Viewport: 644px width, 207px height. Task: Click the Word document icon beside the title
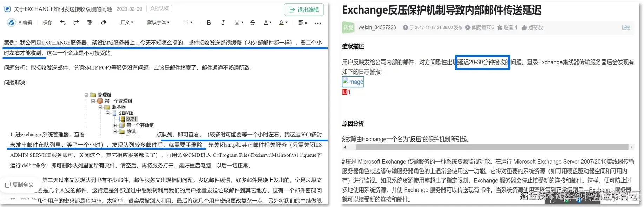coord(7,9)
